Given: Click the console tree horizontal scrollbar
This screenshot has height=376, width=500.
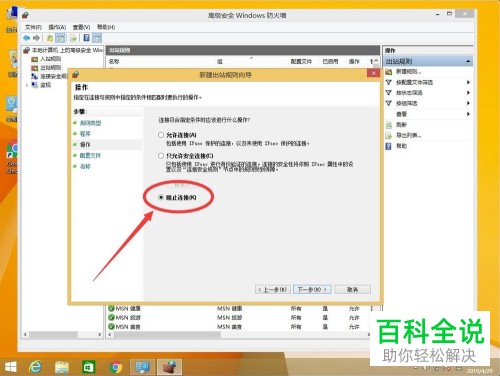Looking at the screenshot, I should point(53,334).
